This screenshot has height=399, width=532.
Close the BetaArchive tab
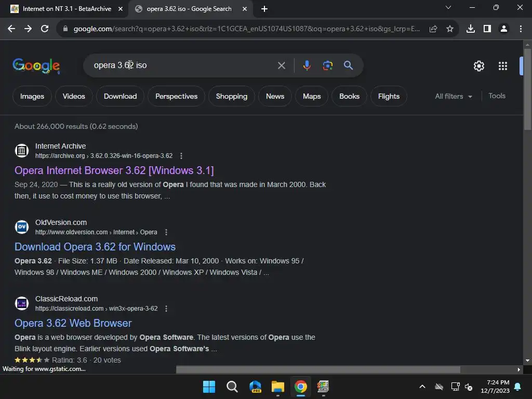[x=121, y=9]
